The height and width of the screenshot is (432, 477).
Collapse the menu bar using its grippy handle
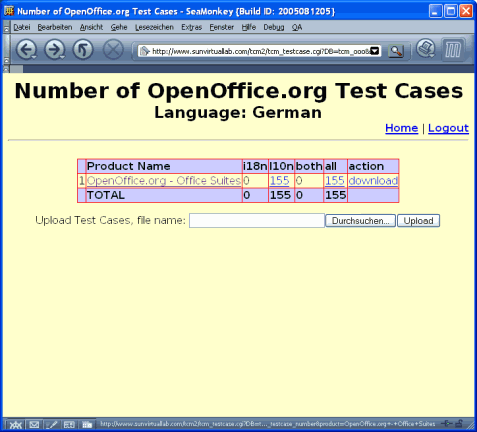pos(6,27)
